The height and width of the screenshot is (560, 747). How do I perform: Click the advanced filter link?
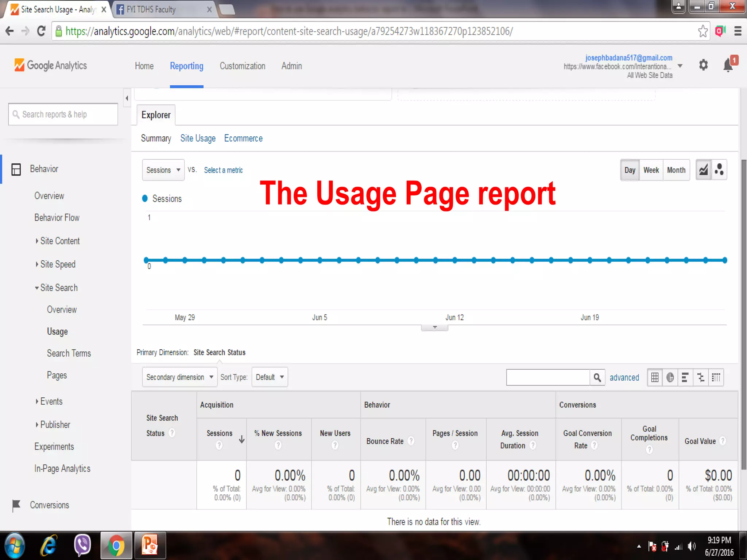pos(624,377)
